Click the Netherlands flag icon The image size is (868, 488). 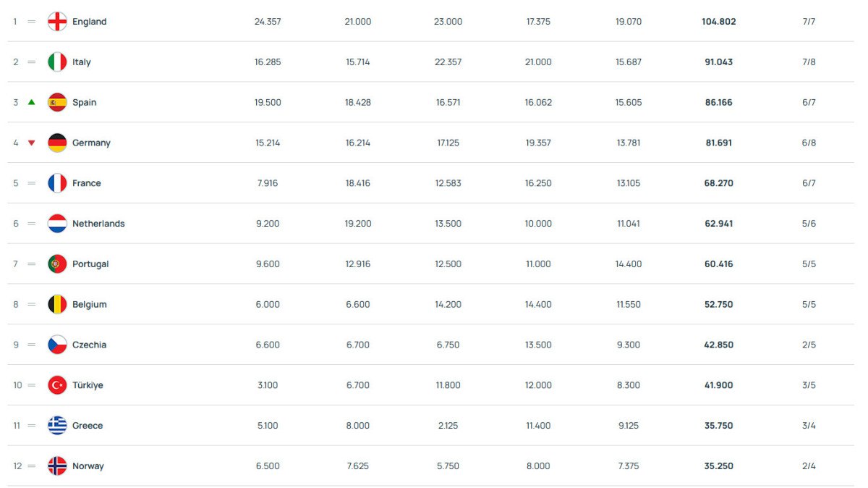[x=57, y=224]
